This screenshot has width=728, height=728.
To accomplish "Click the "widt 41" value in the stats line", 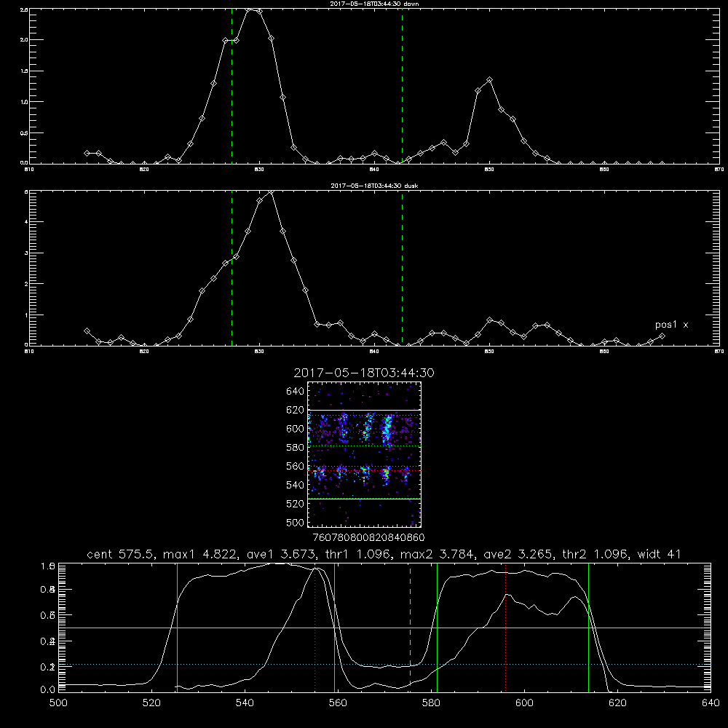I will [x=660, y=554].
